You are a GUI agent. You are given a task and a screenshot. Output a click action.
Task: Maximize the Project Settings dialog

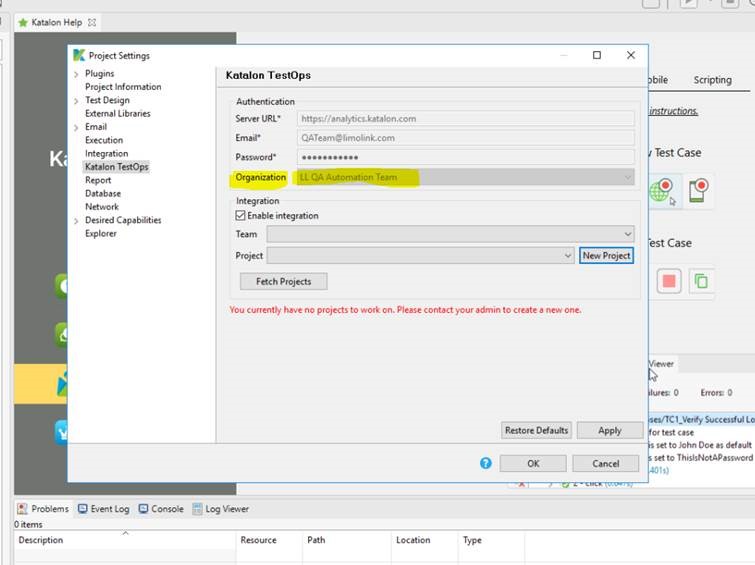597,55
